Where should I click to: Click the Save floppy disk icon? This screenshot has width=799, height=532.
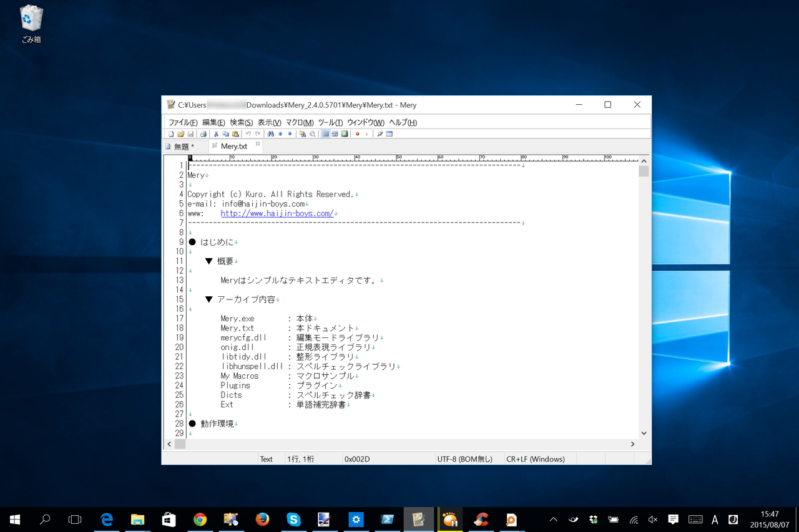pos(190,134)
